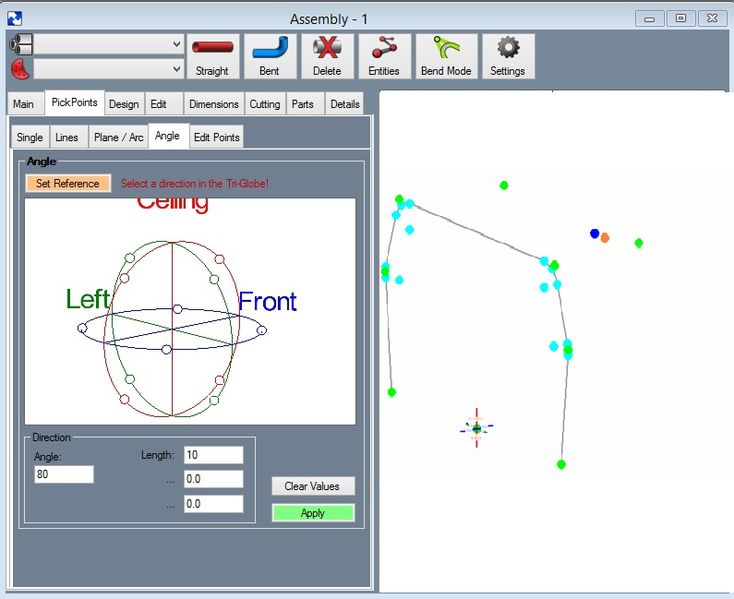The image size is (734, 599).
Task: Open the Design tab
Action: pyautogui.click(x=124, y=104)
